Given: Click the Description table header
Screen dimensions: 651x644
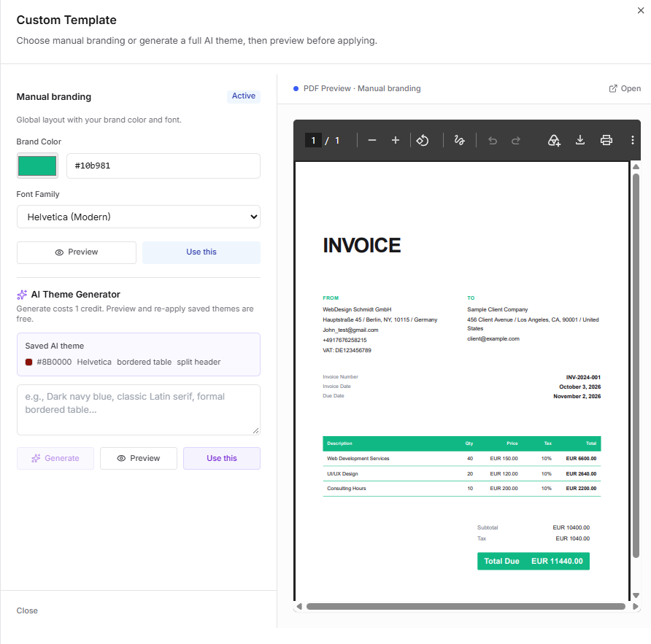Looking at the screenshot, I should (x=339, y=443).
